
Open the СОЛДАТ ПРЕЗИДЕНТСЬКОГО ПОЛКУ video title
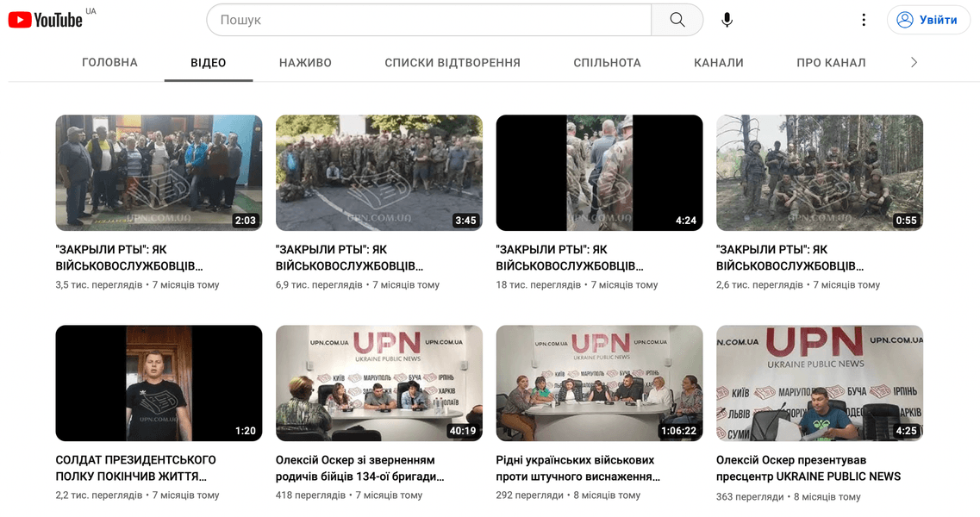click(x=135, y=468)
